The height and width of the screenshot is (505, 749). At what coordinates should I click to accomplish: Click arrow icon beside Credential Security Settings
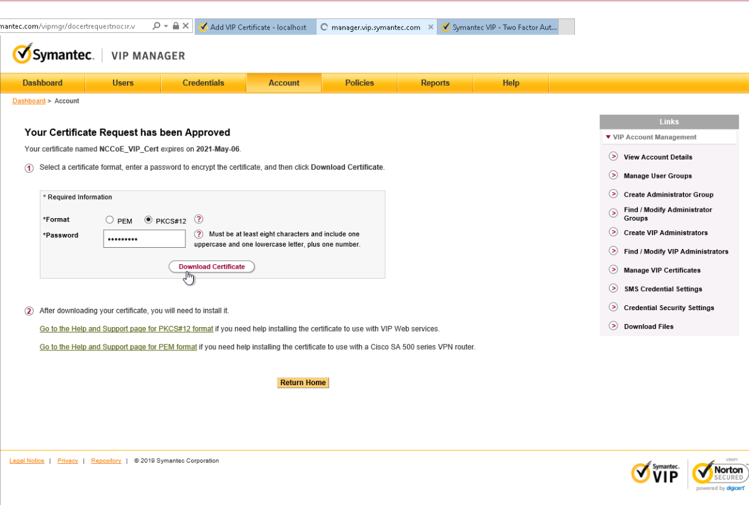point(613,307)
